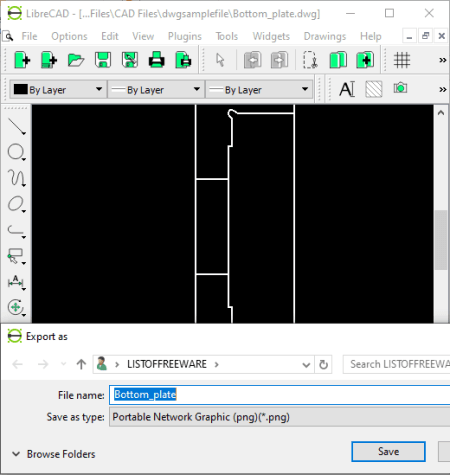Open the line width By Layer dropdown
Viewport: 450px width, 475px height.
click(x=156, y=89)
